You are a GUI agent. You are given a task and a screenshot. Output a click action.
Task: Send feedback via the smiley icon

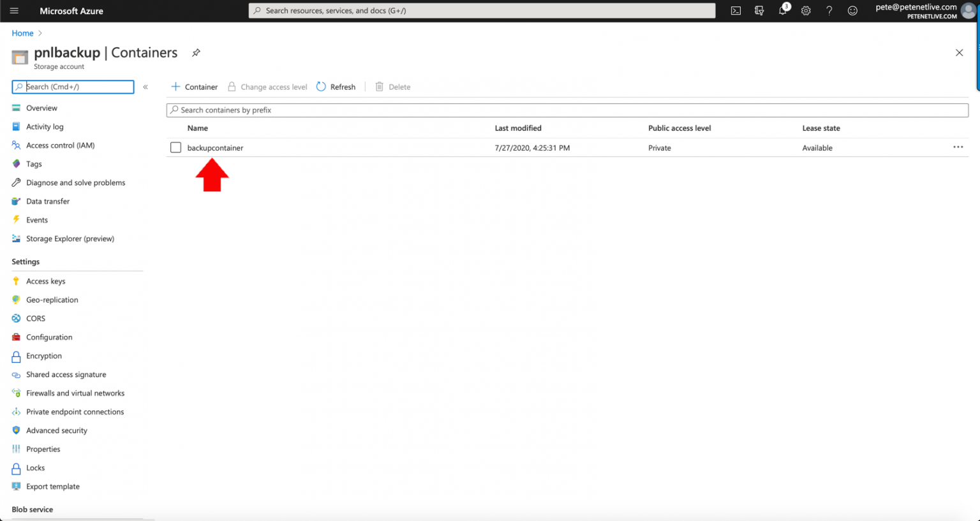(852, 11)
